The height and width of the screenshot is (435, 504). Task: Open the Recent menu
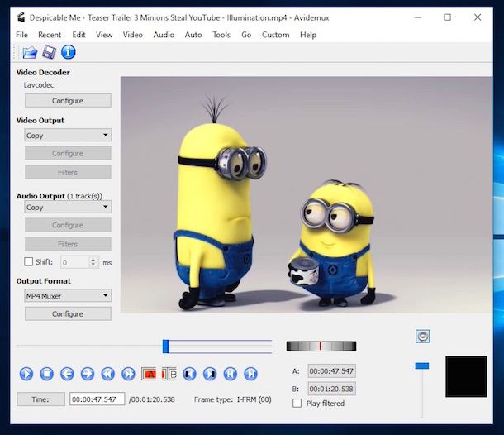click(x=50, y=35)
